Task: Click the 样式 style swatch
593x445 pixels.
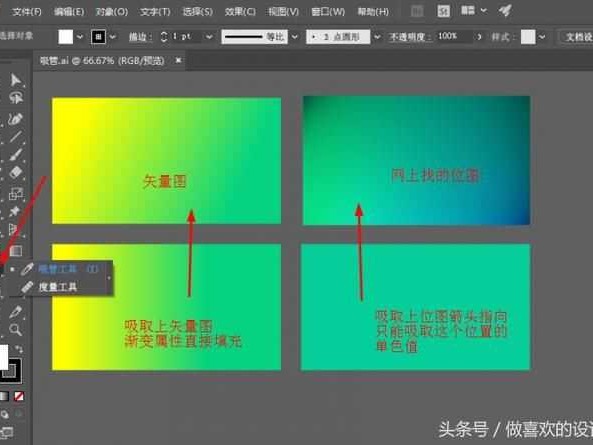Action: 528,37
